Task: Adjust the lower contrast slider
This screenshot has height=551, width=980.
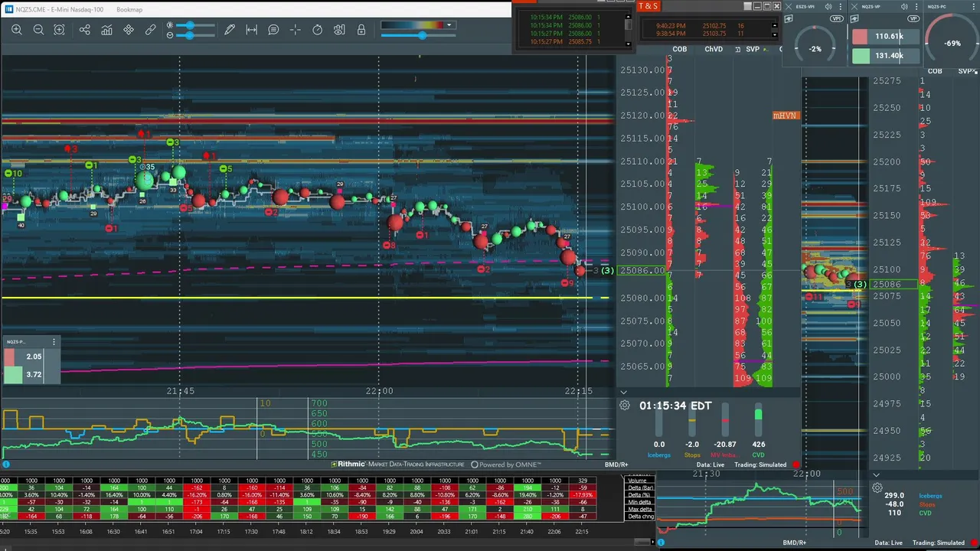Action: coord(195,35)
